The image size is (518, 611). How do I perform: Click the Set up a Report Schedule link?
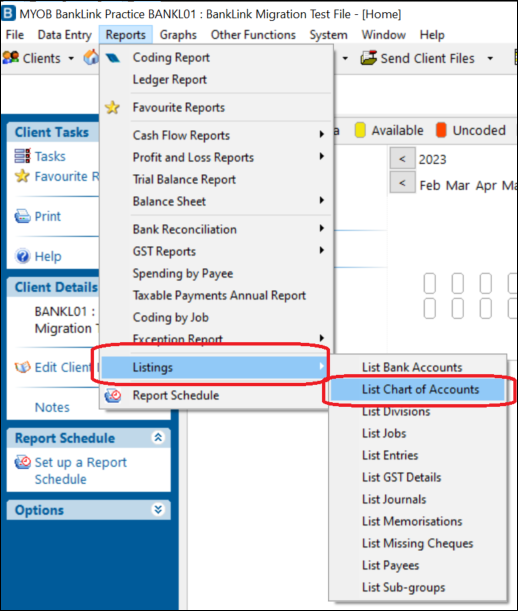pos(80,470)
